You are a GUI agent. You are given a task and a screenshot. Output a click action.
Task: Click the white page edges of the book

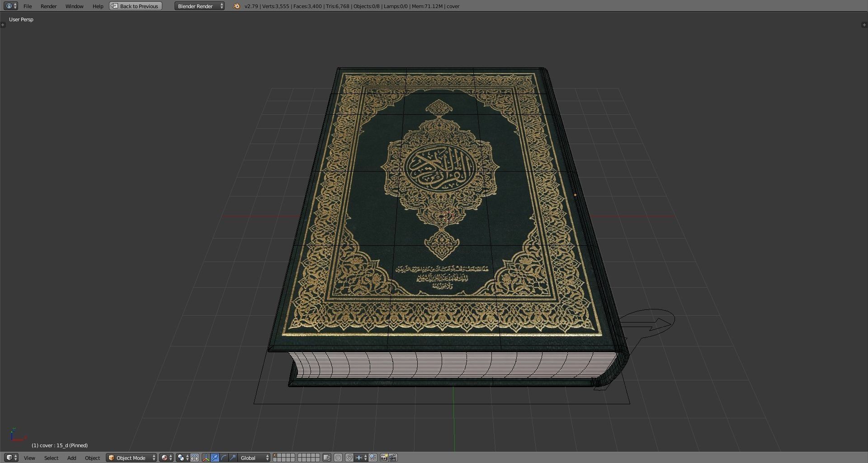[x=452, y=365]
